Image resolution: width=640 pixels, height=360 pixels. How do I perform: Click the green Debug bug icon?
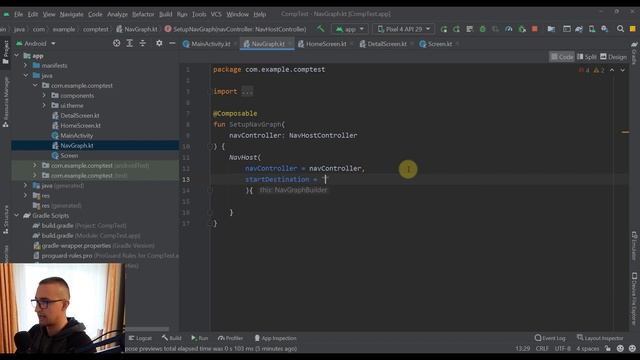[x=482, y=29]
